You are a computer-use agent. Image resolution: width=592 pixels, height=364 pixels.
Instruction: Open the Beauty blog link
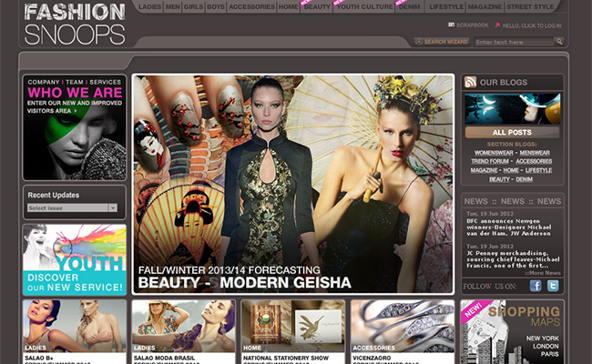click(x=499, y=179)
